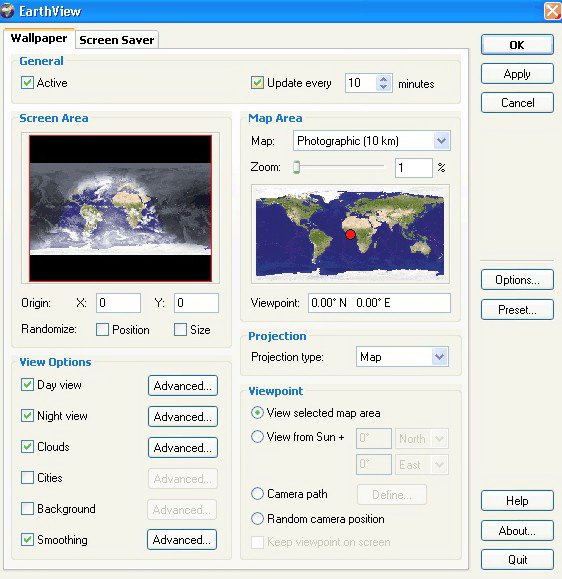562x579 pixels.
Task: Open the Options dialog
Action: click(517, 280)
